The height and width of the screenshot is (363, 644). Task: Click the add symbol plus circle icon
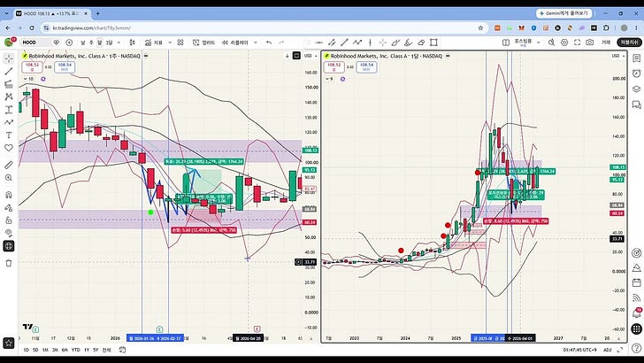point(69,42)
